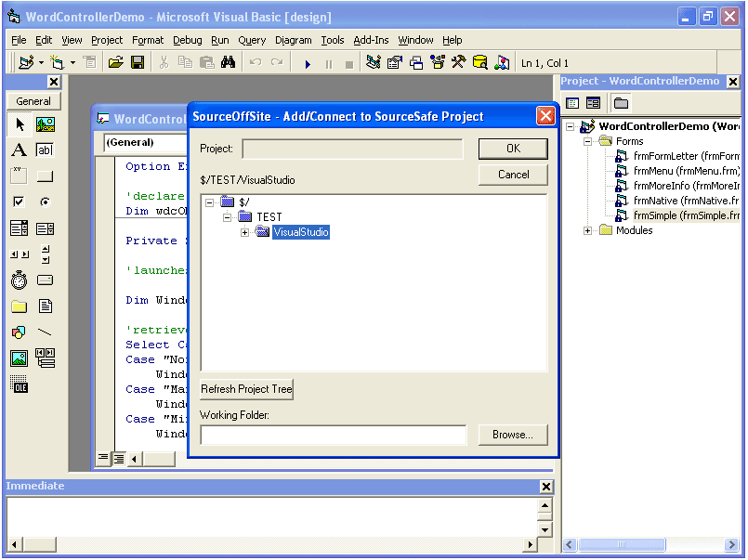The width and height of the screenshot is (748, 560).
Task: Click the Break pause icon
Action: pyautogui.click(x=329, y=63)
